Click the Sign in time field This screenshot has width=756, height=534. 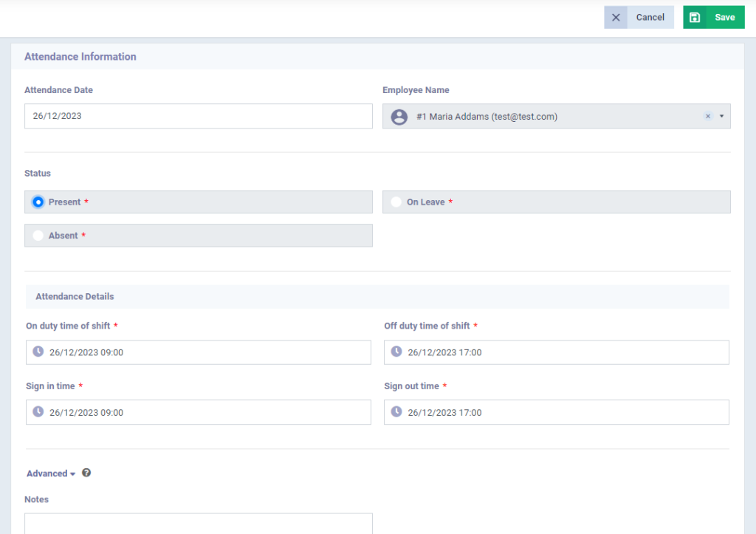199,412
